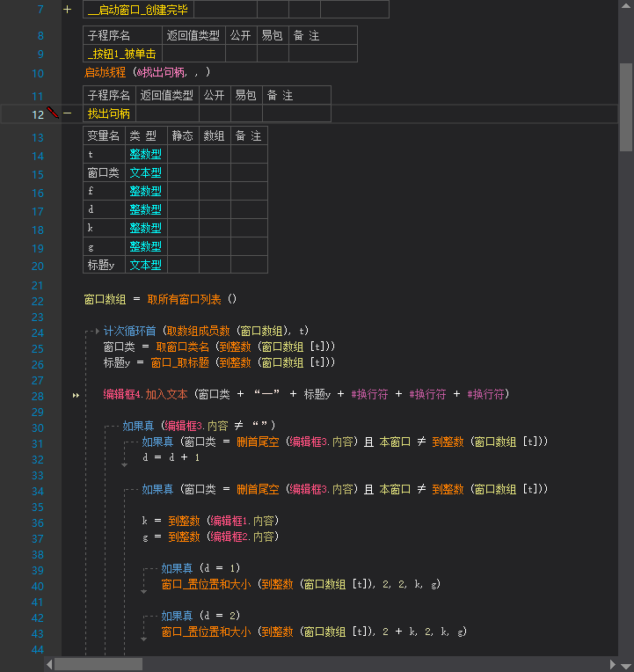Click 删首尾空 function on line 31
Screen dimensions: 634x672
[x=258, y=442]
